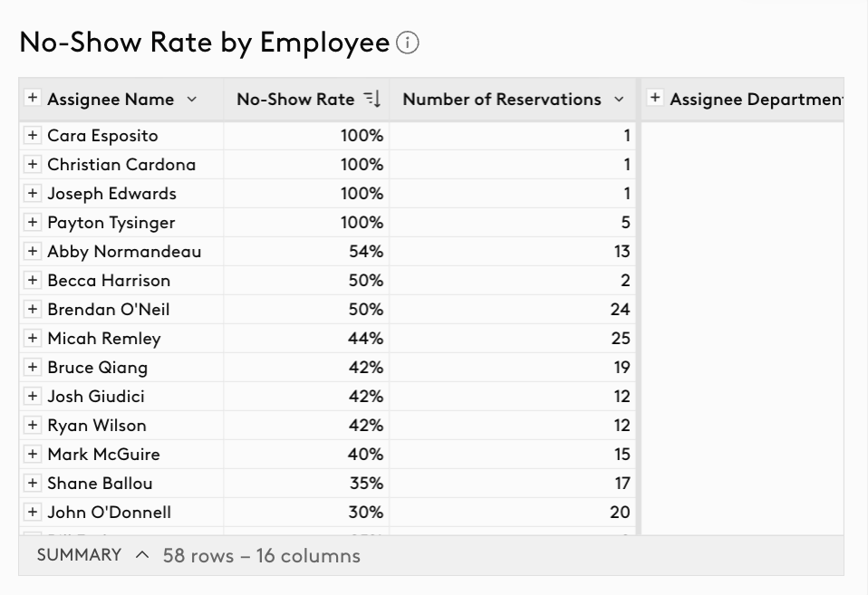Expand the Cara Esposito row
The width and height of the screenshot is (868, 595).
[33, 136]
